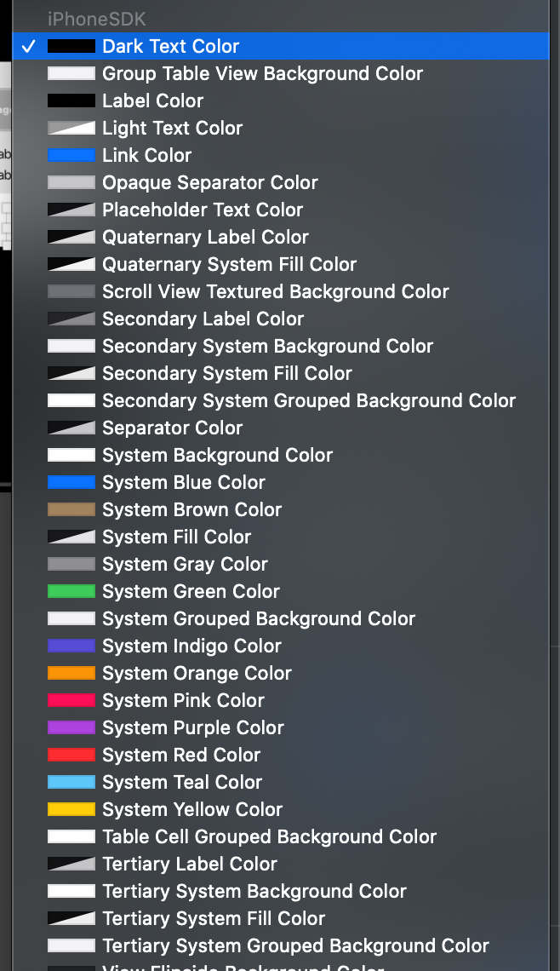Click the brown System Brown Color swatch
Viewport: 560px width, 971px height.
click(x=71, y=509)
